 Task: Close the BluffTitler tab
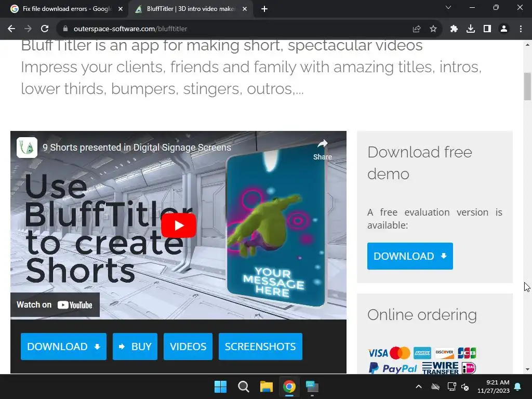coord(245,9)
